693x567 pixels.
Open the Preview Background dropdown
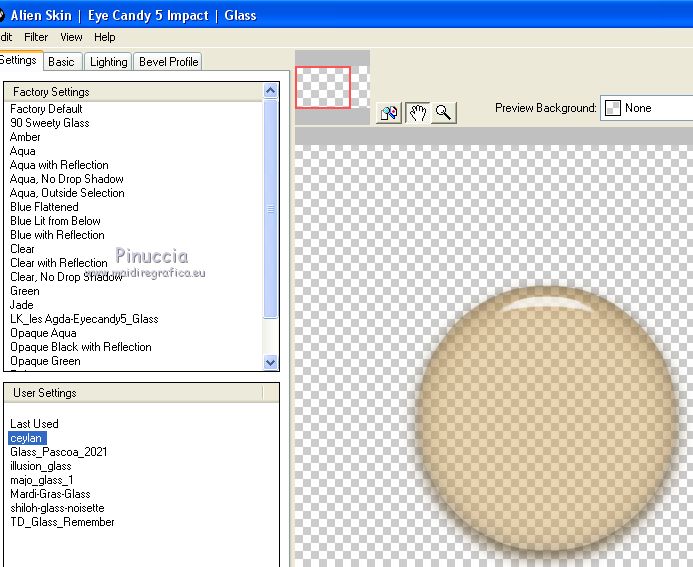pyautogui.click(x=646, y=108)
